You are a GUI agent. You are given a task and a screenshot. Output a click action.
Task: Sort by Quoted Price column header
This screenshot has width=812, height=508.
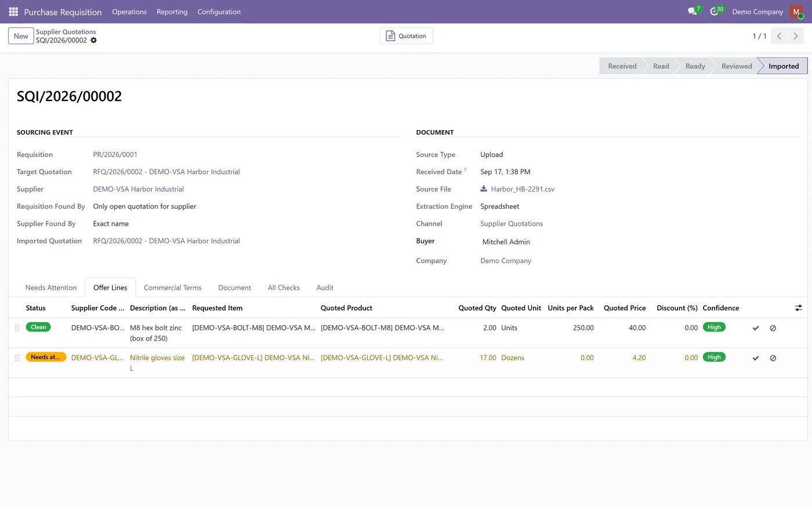(625, 308)
